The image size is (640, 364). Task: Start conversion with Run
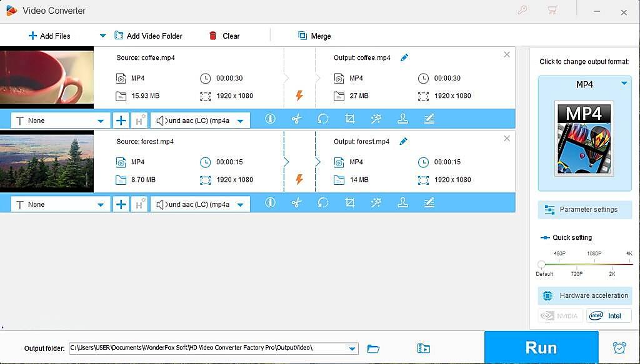point(541,347)
